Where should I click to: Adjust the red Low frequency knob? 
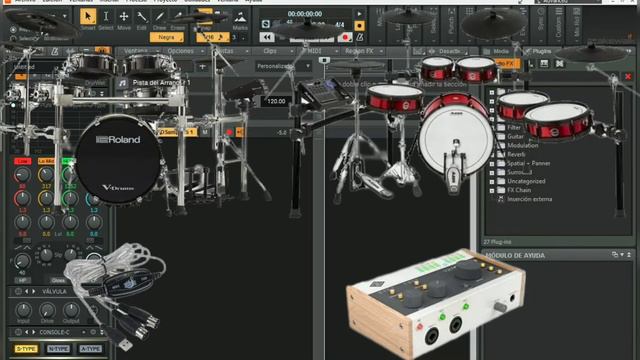(22, 176)
